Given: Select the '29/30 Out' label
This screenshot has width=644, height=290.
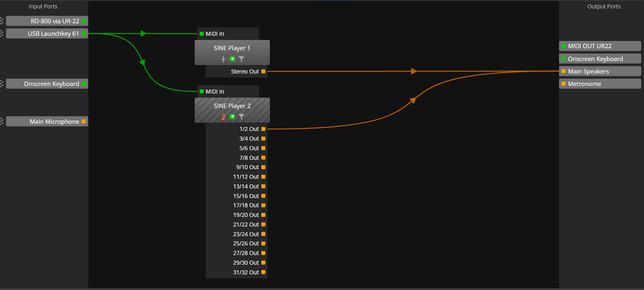Looking at the screenshot, I should pyautogui.click(x=246, y=263).
